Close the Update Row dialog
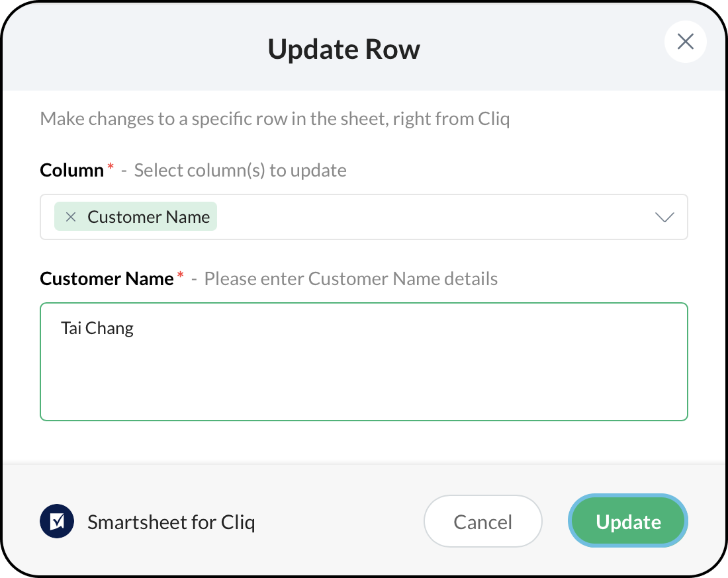This screenshot has width=728, height=578. [685, 42]
